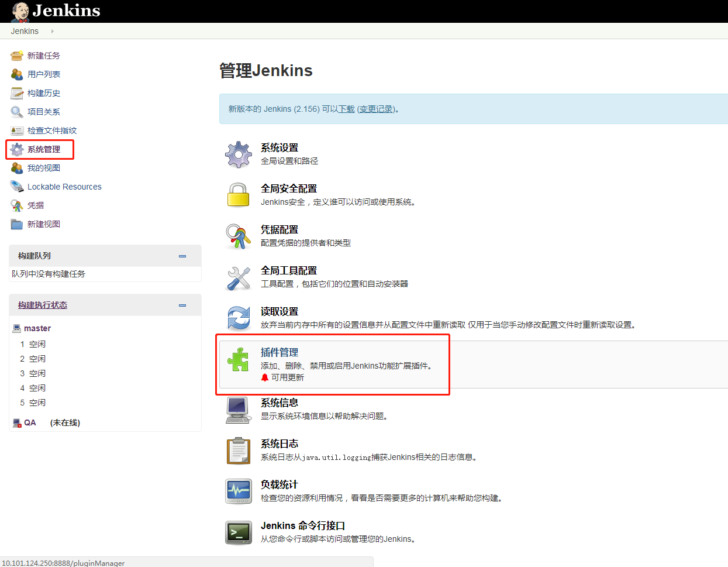
Task: Click the Jenkins header title text
Action: [x=67, y=11]
